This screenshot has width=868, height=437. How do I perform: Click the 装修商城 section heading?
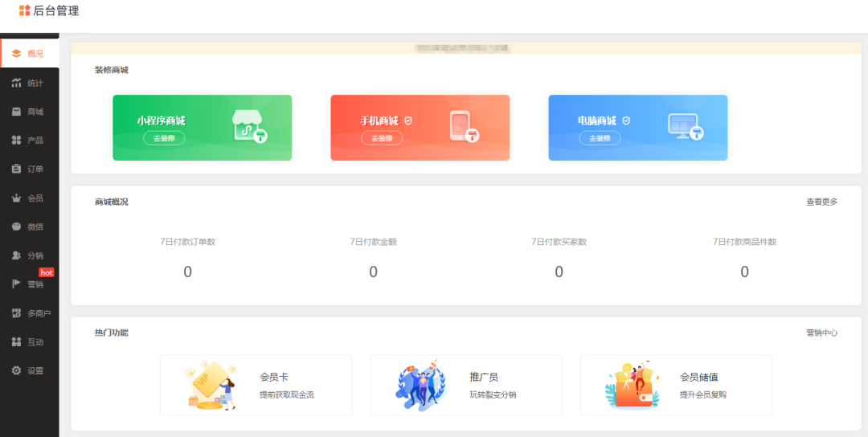[111, 70]
